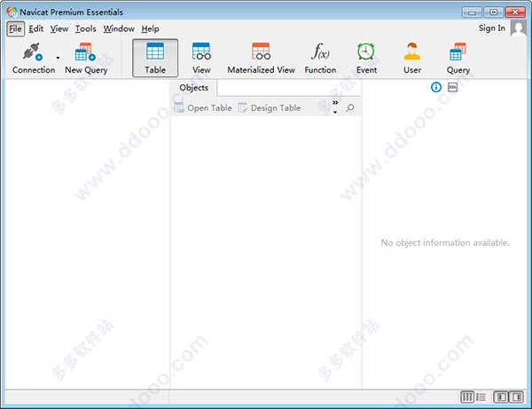Image resolution: width=532 pixels, height=409 pixels.
Task: Show the DDL pane icon
Action: 452,87
